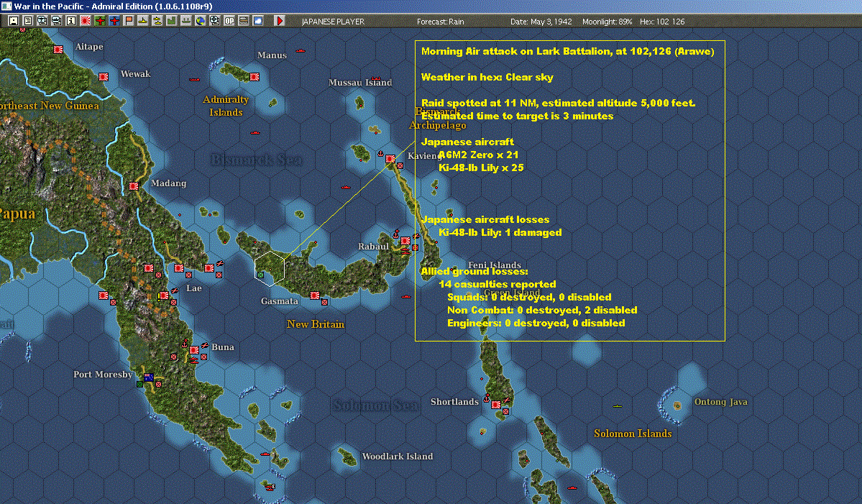Select the yellow ship near Ontong Java

(x=618, y=406)
